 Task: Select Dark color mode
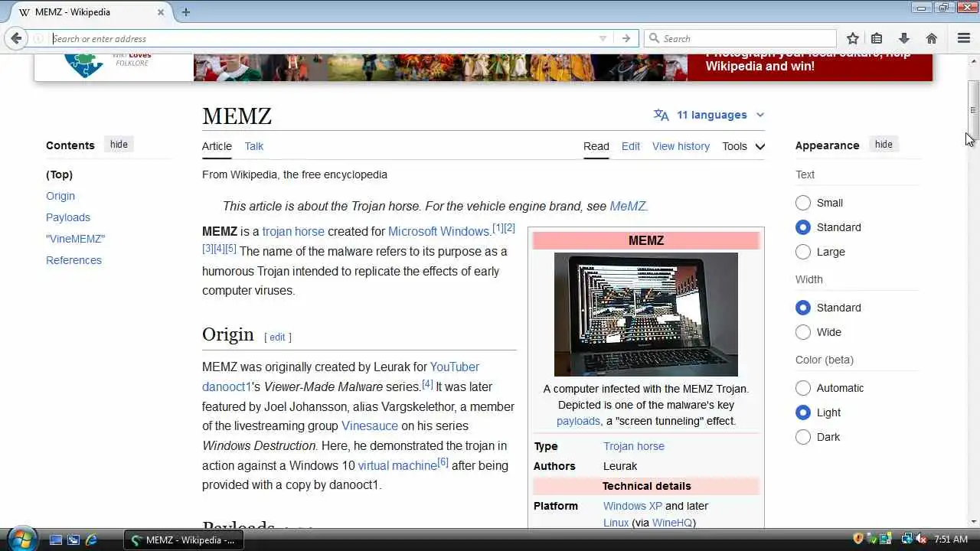click(x=803, y=437)
